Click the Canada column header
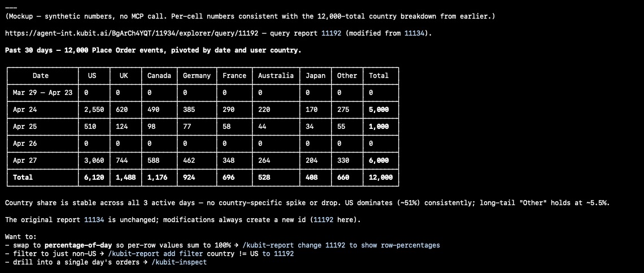 159,76
